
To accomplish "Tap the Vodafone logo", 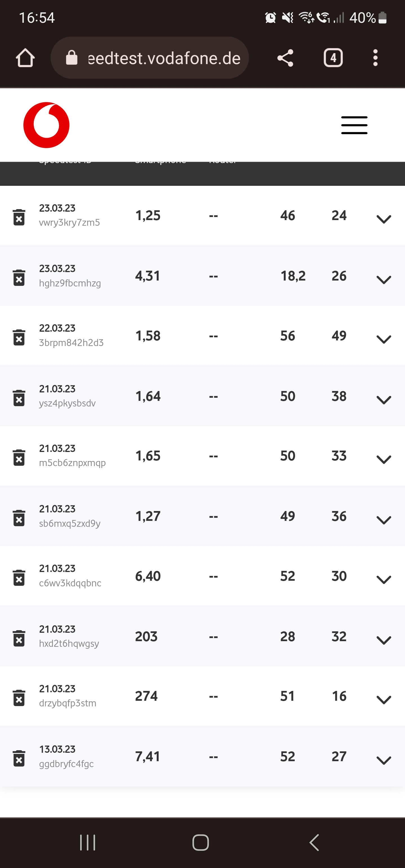I will [46, 125].
